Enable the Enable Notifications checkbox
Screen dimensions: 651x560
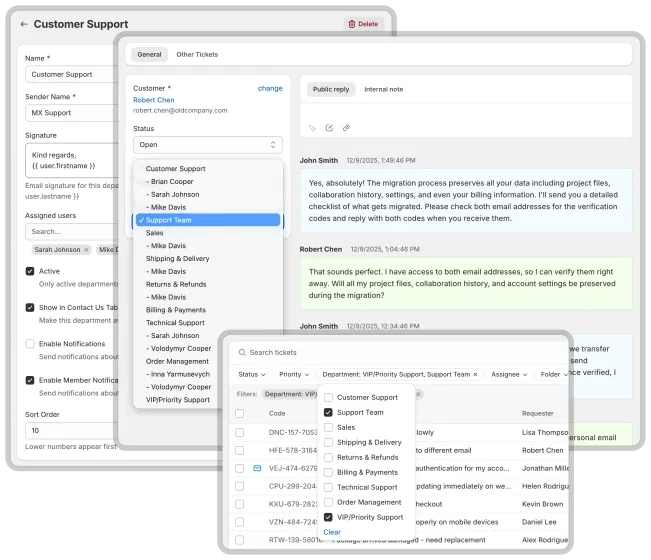pyautogui.click(x=30, y=344)
